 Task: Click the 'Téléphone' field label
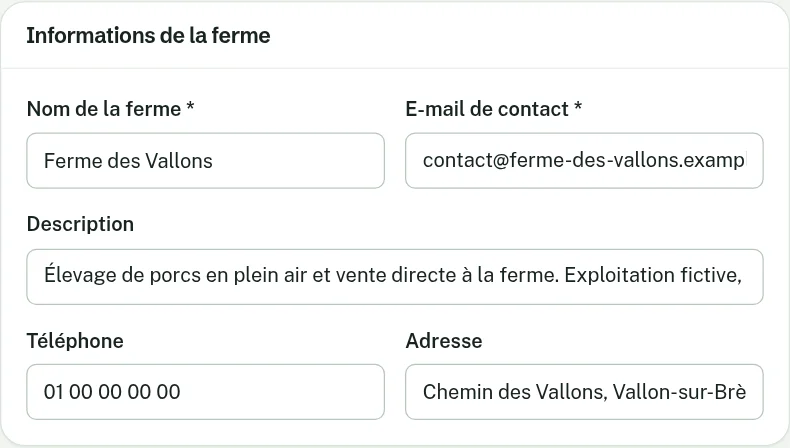point(75,341)
